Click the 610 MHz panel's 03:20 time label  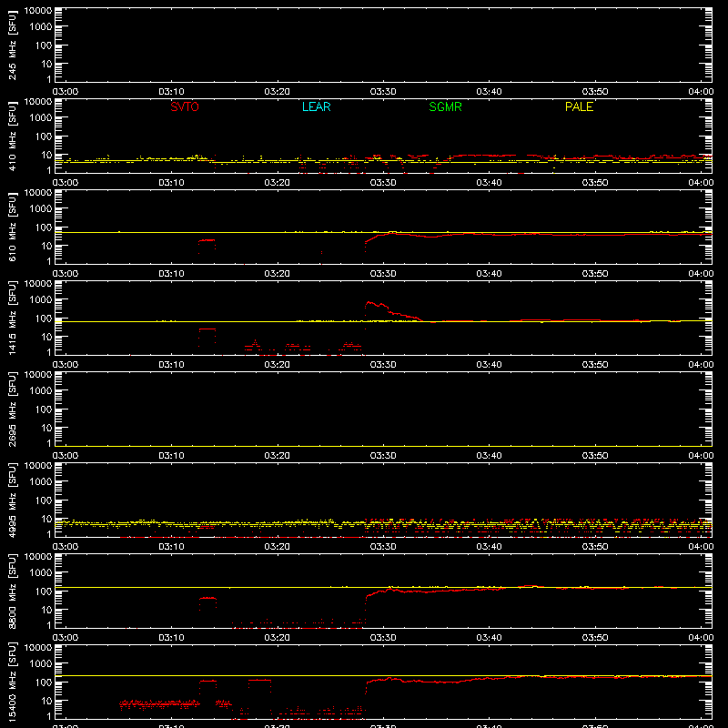pyautogui.click(x=278, y=274)
